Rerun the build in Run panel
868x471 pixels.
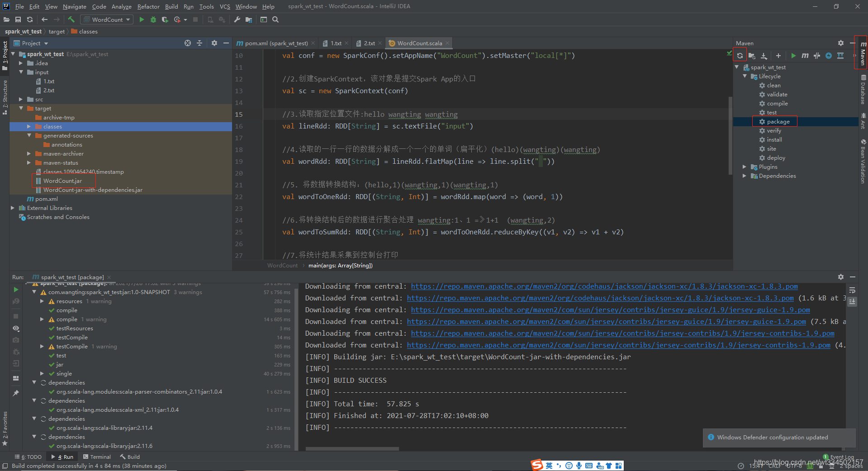tap(16, 290)
